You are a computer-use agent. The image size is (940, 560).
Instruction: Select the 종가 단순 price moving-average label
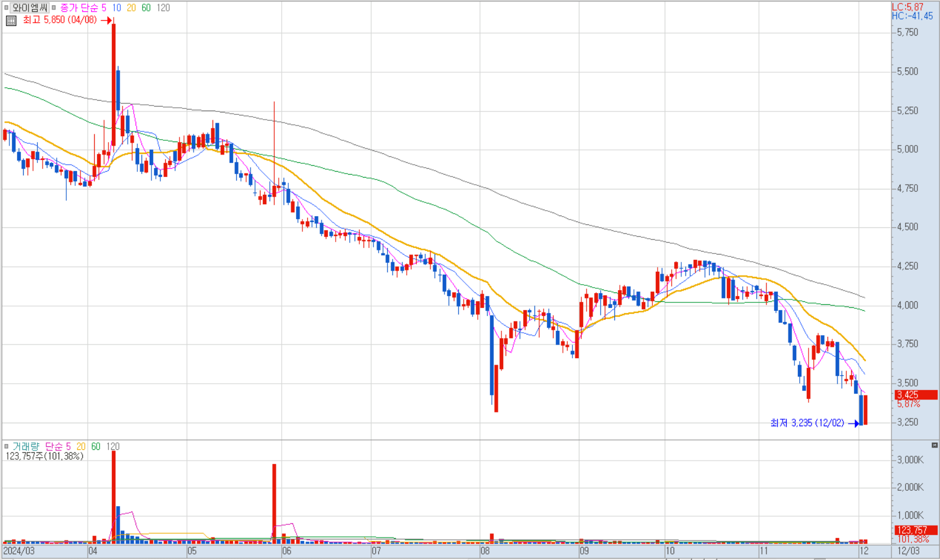pyautogui.click(x=79, y=8)
